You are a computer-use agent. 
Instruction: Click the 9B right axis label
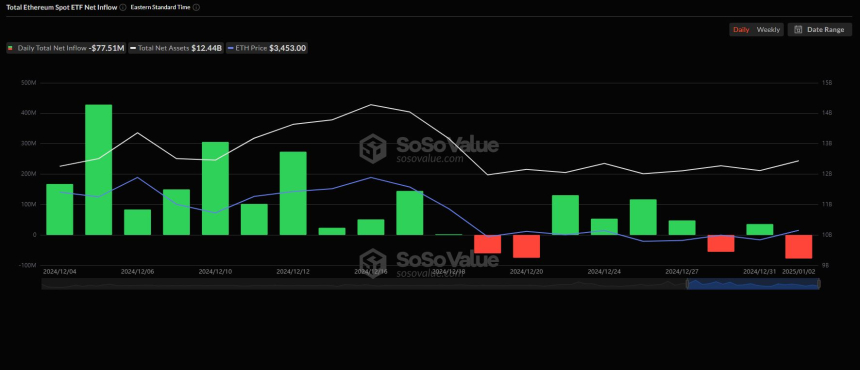point(825,265)
